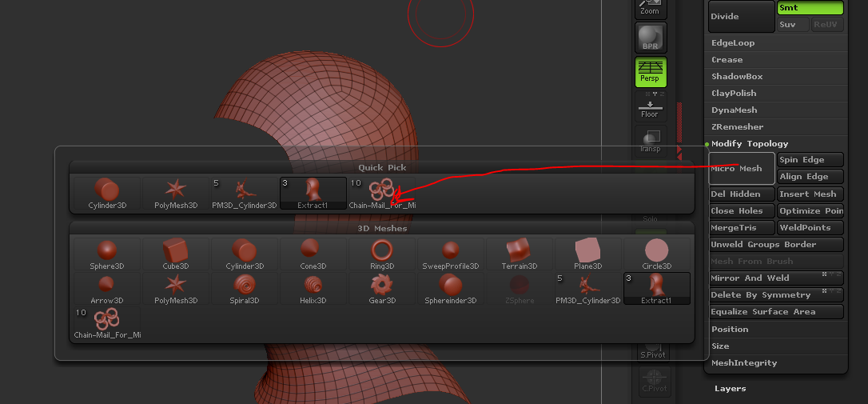
Task: Pick the Plane3D mesh
Action: point(588,254)
